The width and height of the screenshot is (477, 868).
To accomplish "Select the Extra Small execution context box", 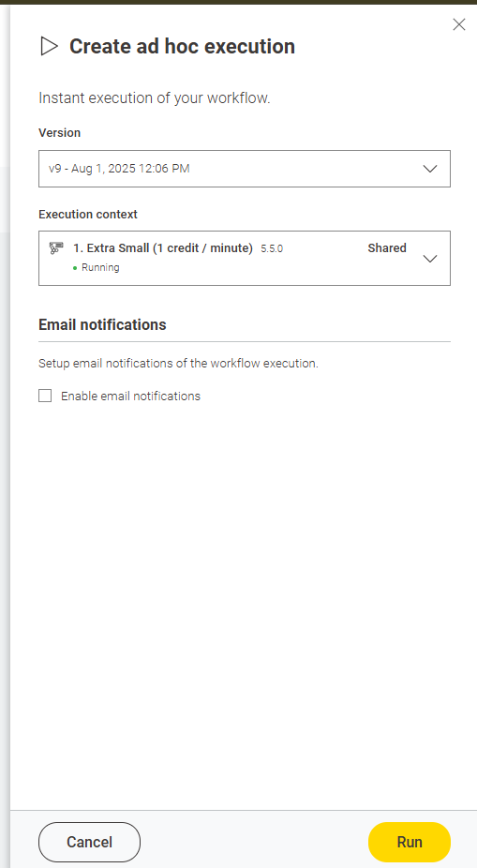I will point(244,258).
